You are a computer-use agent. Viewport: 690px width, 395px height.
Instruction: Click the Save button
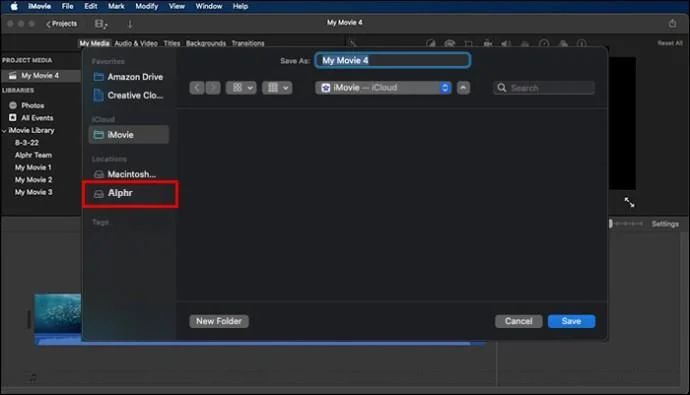(x=571, y=321)
